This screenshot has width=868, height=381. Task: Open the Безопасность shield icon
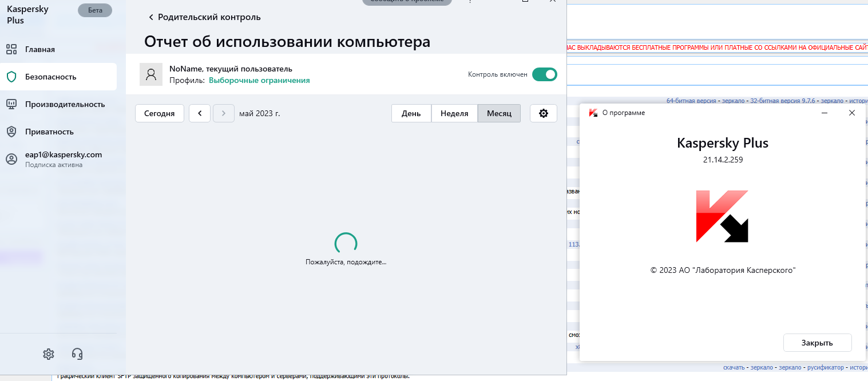[x=11, y=77]
